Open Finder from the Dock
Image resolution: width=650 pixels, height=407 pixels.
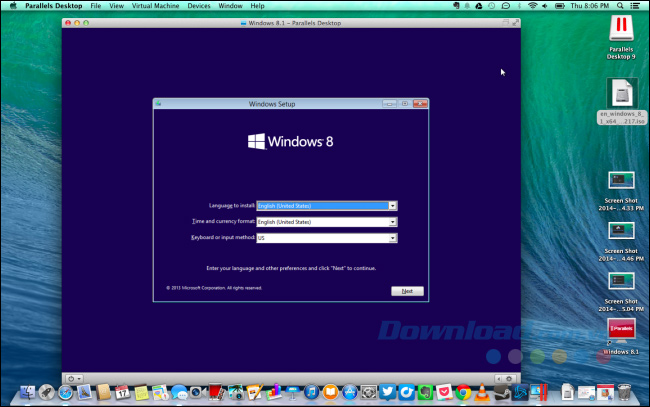27,392
